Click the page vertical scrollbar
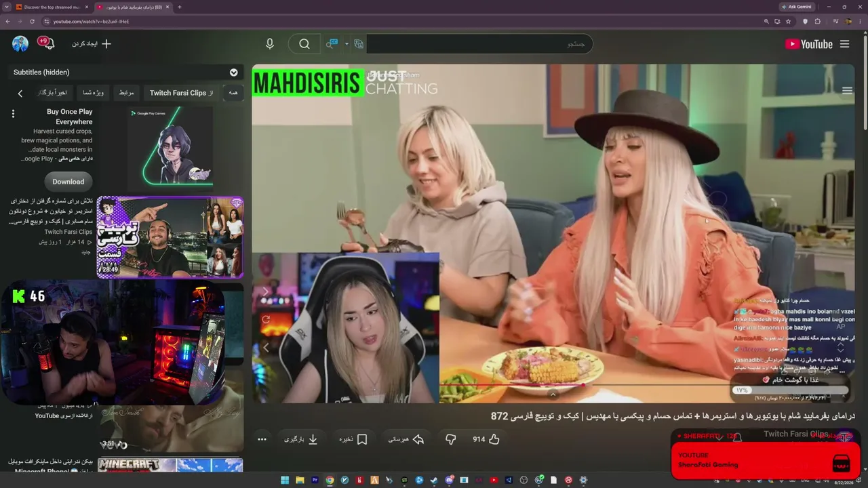Viewport: 868px width, 488px height. tap(865, 81)
